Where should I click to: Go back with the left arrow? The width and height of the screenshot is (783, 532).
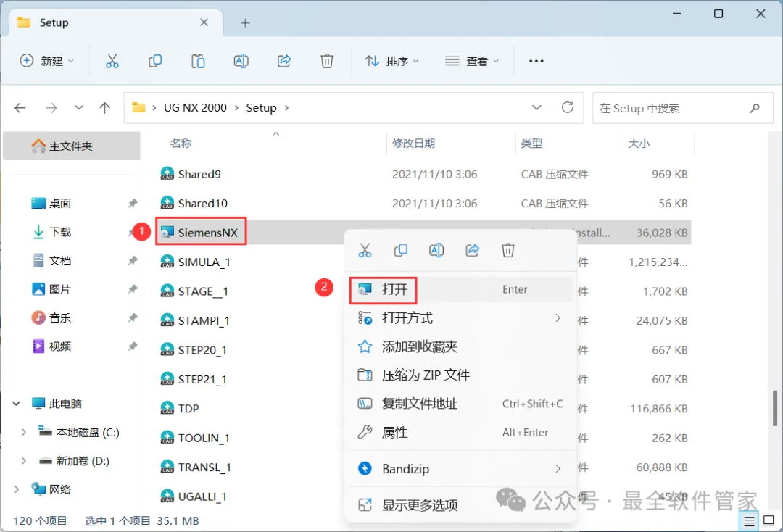pos(20,108)
